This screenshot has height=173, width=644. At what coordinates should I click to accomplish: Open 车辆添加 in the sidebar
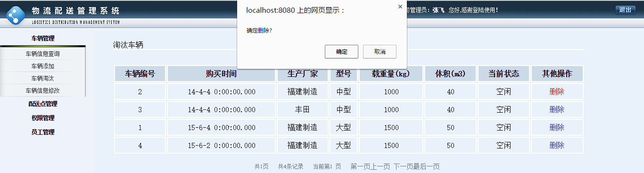click(43, 66)
